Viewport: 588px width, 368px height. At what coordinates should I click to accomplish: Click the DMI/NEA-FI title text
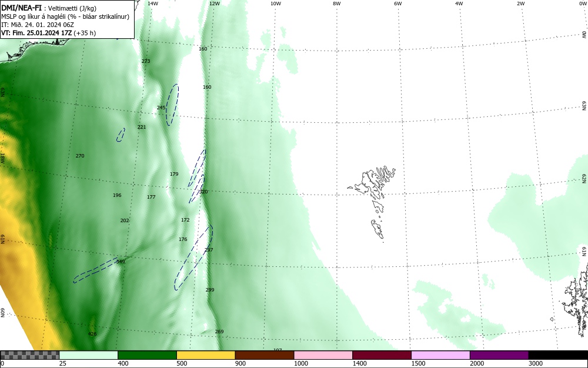coord(21,7)
